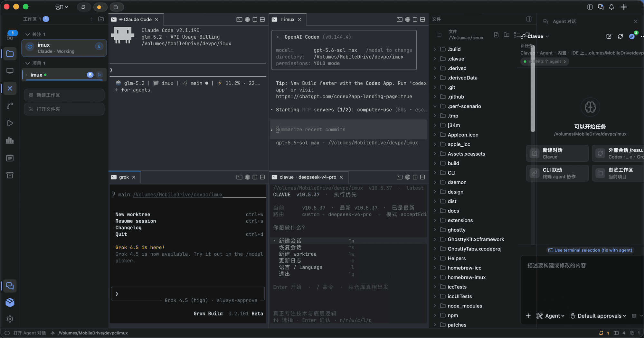Click the 浏览工作区 card
Screen dimensions: 644x338
point(618,173)
